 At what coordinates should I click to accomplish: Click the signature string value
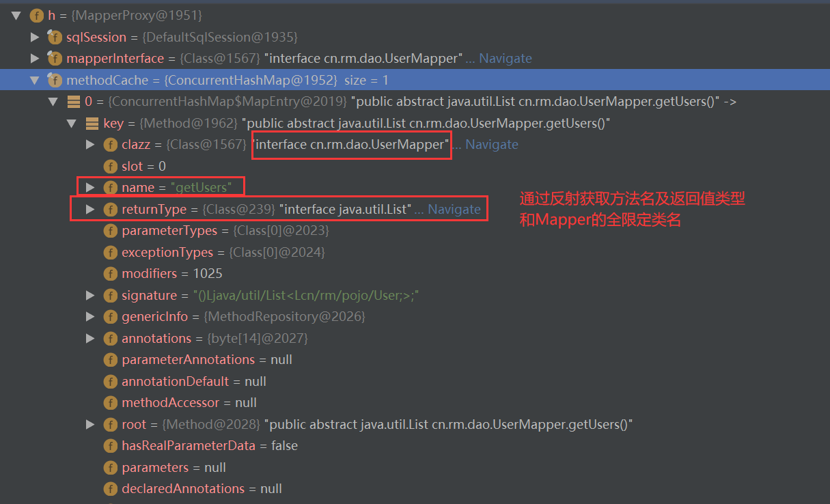coord(306,296)
